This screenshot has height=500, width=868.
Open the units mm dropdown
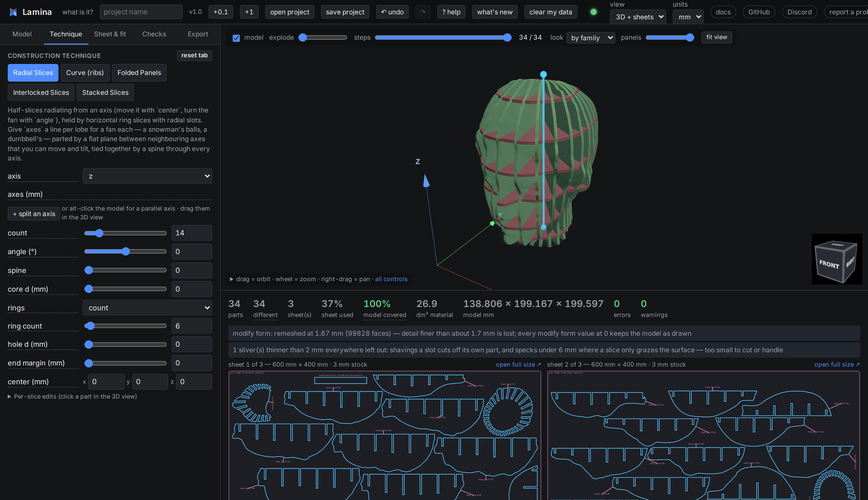[688, 17]
